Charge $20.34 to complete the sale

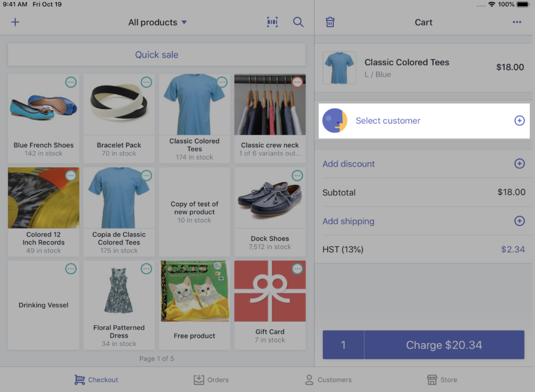click(444, 345)
